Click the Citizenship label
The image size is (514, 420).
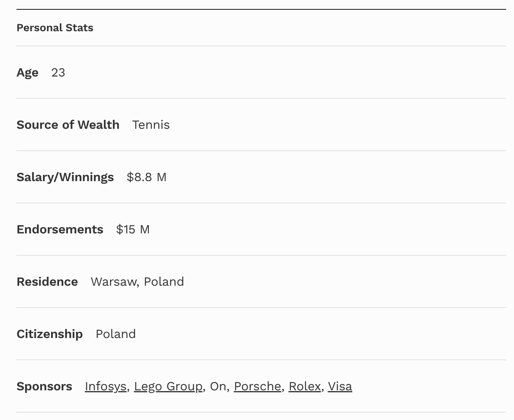[50, 334]
